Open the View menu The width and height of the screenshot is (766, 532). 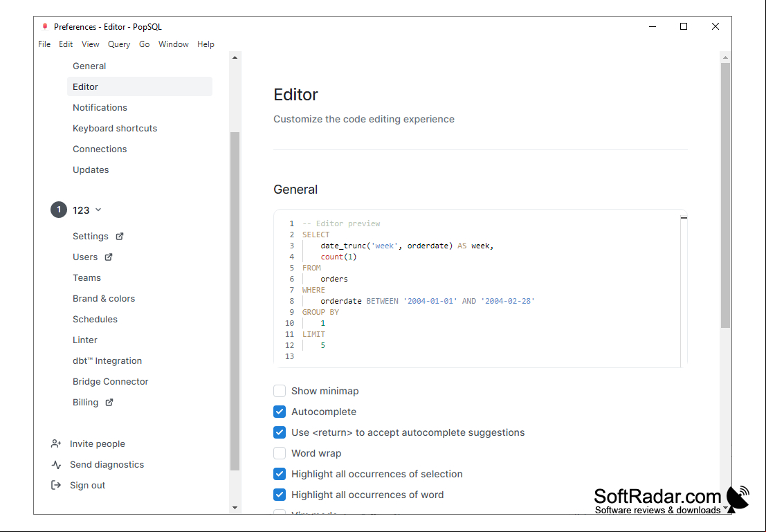click(x=91, y=44)
